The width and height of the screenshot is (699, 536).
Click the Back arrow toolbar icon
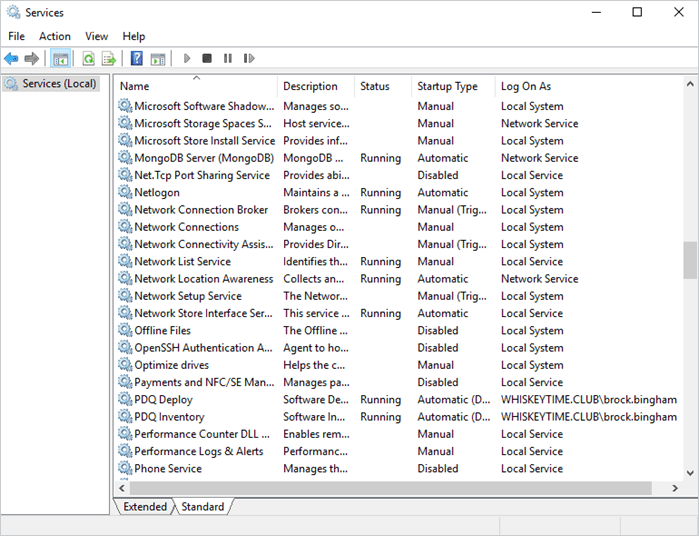point(11,58)
